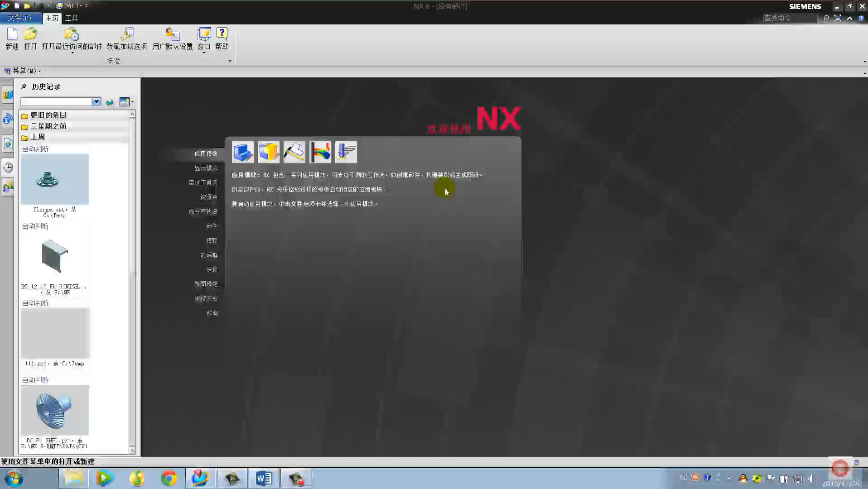Click the pin icon beside 历史记录 title
The height and width of the screenshot is (489, 868).
pyautogui.click(x=24, y=86)
